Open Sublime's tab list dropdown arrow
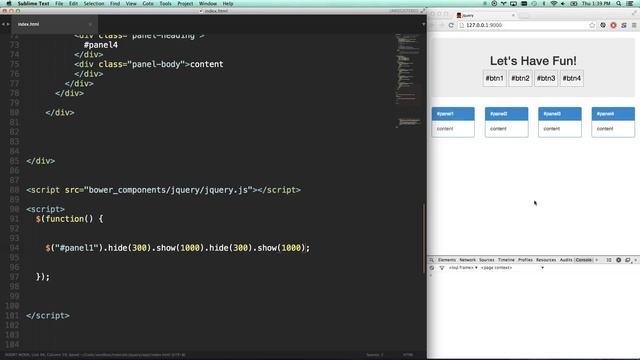The image size is (640, 360). pos(423,24)
